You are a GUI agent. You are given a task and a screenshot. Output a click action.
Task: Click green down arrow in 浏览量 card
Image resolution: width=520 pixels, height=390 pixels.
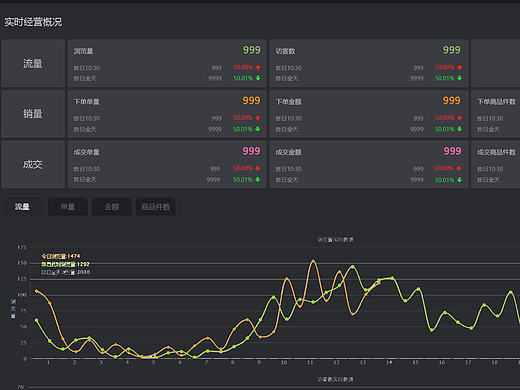[258, 78]
